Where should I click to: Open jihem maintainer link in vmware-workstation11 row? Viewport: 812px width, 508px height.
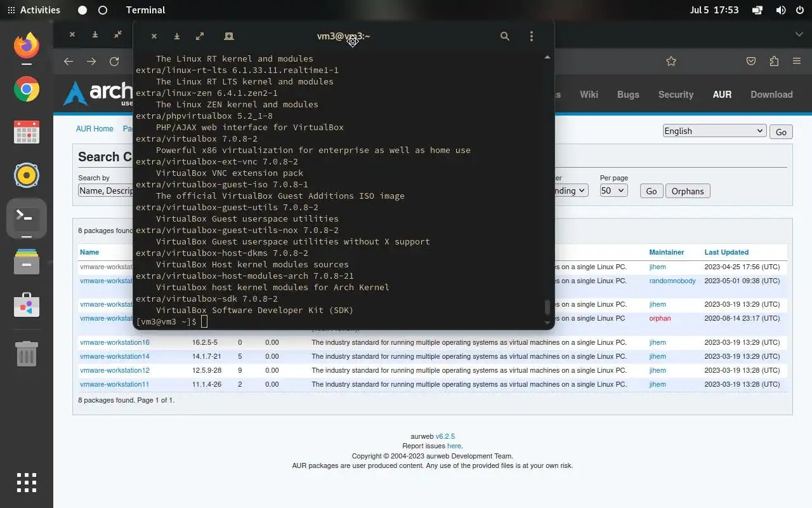tap(657, 384)
